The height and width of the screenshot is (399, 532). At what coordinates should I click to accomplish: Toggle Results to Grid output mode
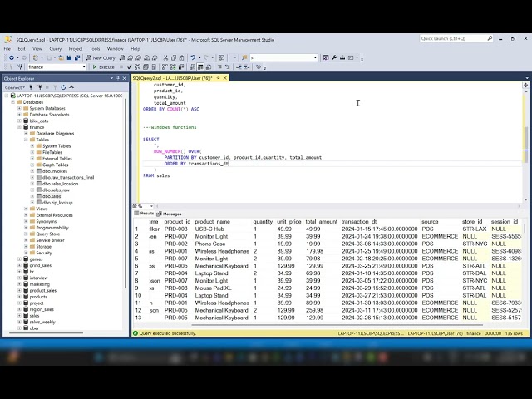point(200,67)
